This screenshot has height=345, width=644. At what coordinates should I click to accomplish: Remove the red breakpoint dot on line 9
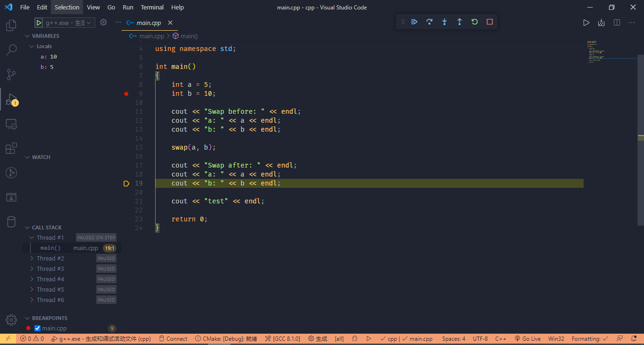126,94
